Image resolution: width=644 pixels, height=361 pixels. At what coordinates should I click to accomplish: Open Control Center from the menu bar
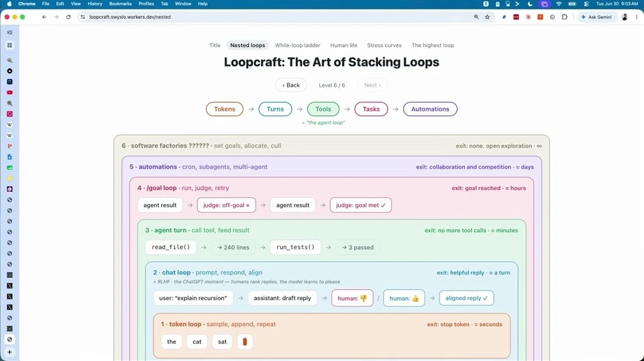(586, 4)
